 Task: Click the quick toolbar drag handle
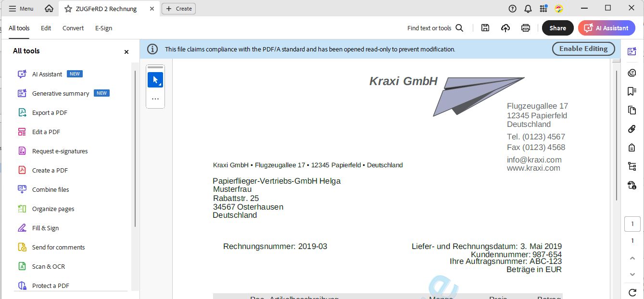click(155, 67)
